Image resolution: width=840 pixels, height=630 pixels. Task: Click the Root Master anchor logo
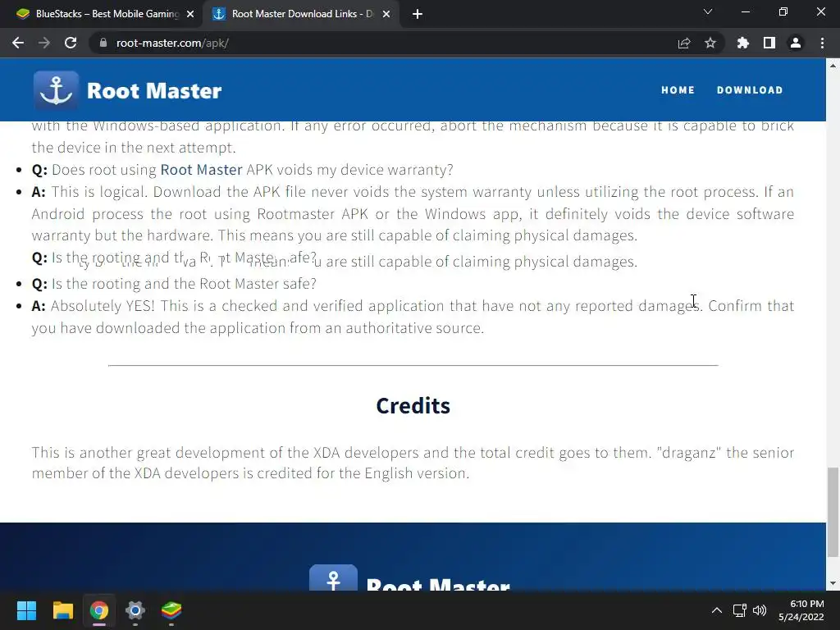tap(57, 90)
